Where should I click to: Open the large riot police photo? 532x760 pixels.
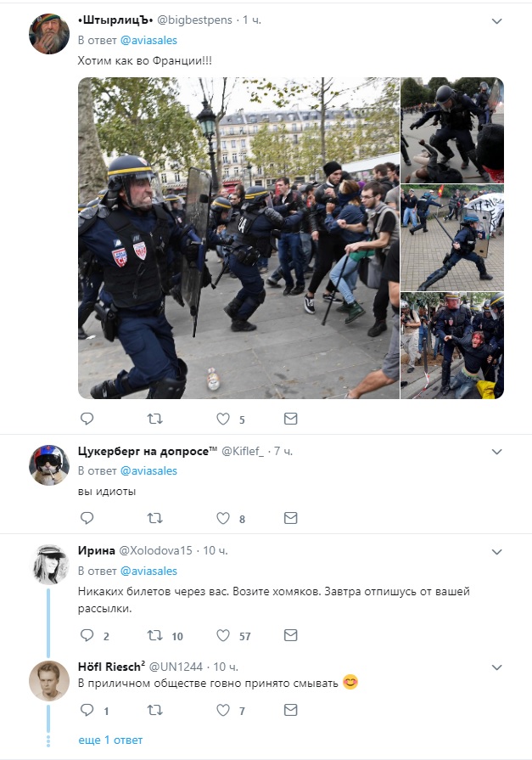(x=239, y=238)
